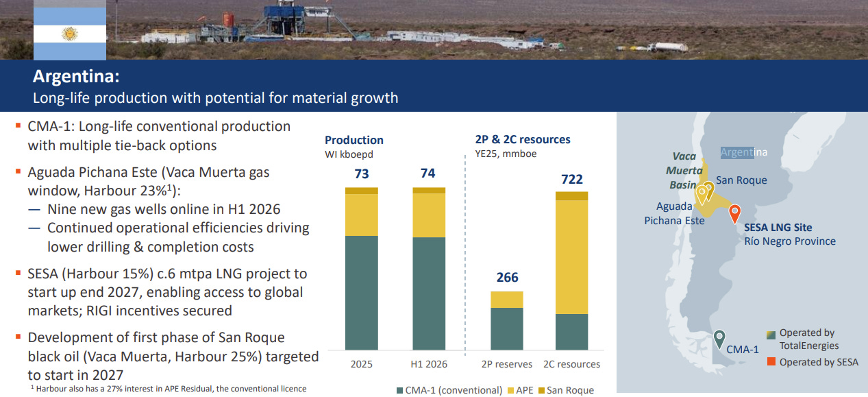Click the yellow APE segment of 2C resources bar

pos(571,256)
